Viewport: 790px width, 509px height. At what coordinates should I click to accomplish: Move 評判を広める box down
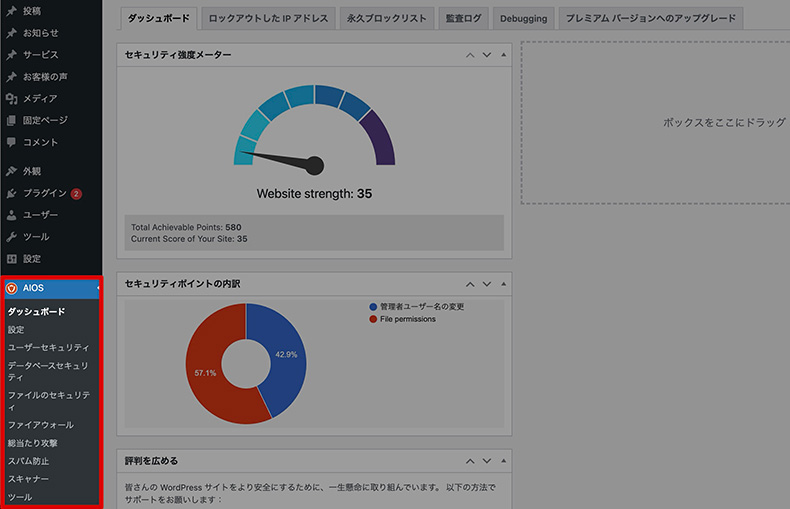487,461
